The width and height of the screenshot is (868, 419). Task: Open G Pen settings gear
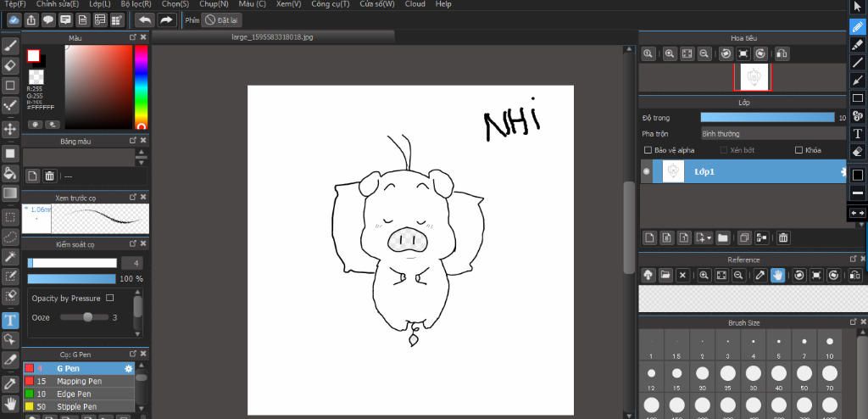pyautogui.click(x=129, y=369)
